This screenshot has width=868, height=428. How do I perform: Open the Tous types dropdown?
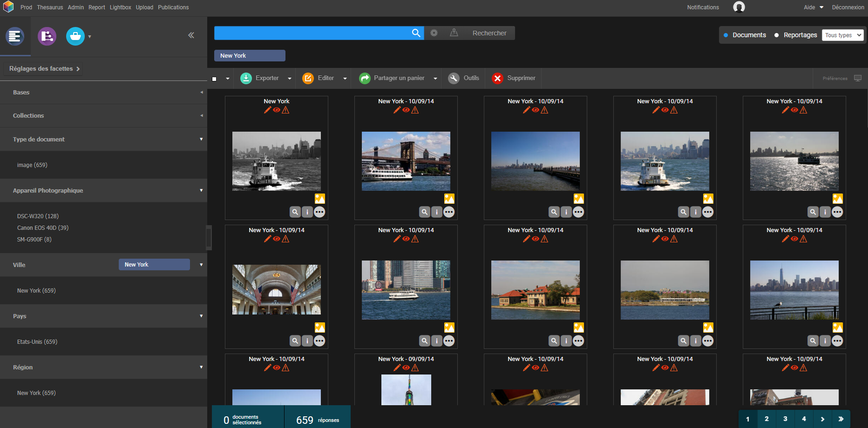(x=842, y=35)
